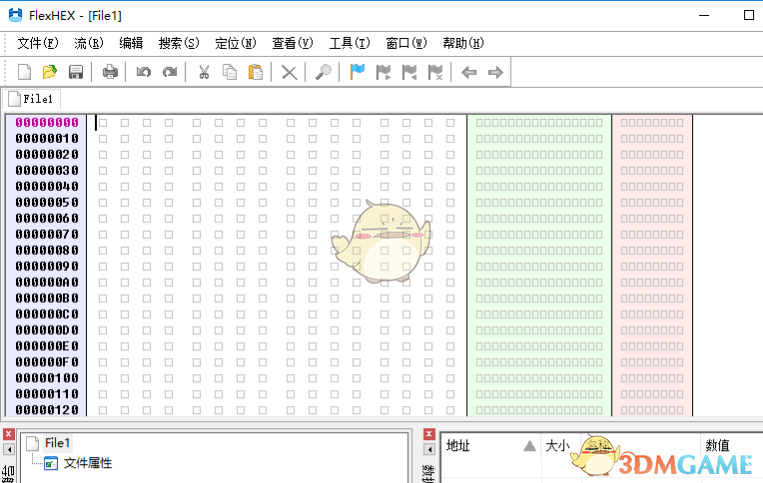Open the 窗口(W) menu
The width and height of the screenshot is (763, 483).
pos(406,43)
